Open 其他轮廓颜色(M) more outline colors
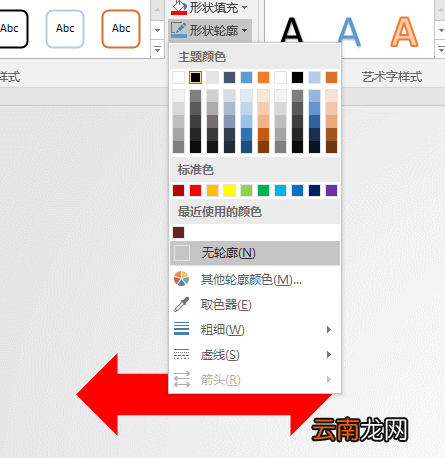Image resolution: width=445 pixels, height=458 pixels. (255, 279)
